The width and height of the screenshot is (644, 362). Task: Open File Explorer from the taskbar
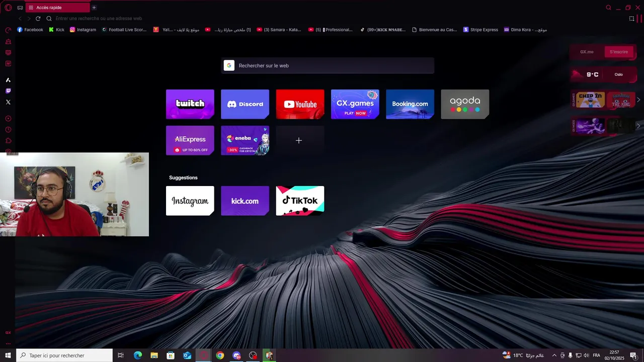[154, 355]
